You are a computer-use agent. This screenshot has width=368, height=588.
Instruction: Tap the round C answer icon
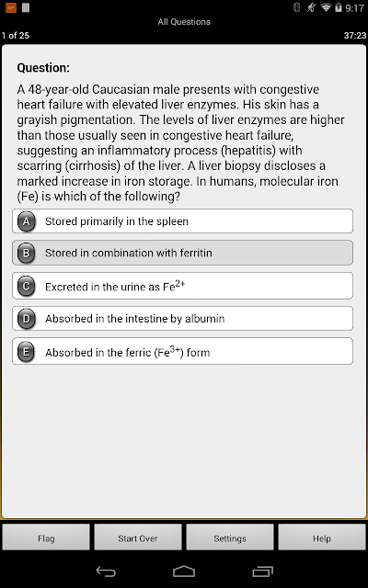[26, 287]
